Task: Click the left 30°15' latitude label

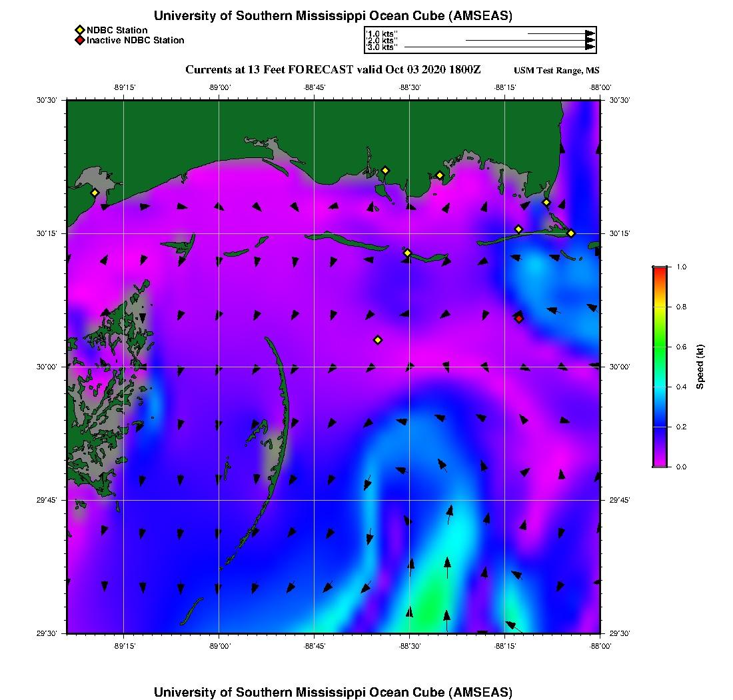Action: click(47, 233)
